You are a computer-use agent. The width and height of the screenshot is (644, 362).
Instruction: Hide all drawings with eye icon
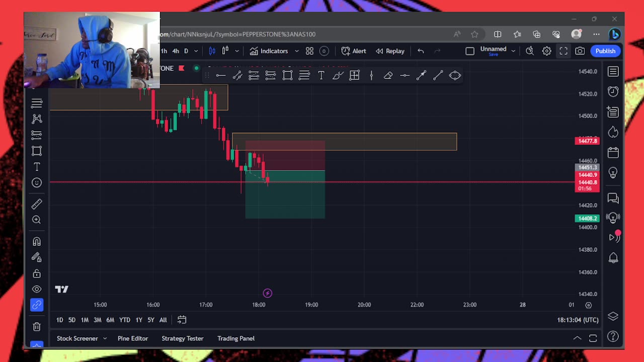[37, 289]
